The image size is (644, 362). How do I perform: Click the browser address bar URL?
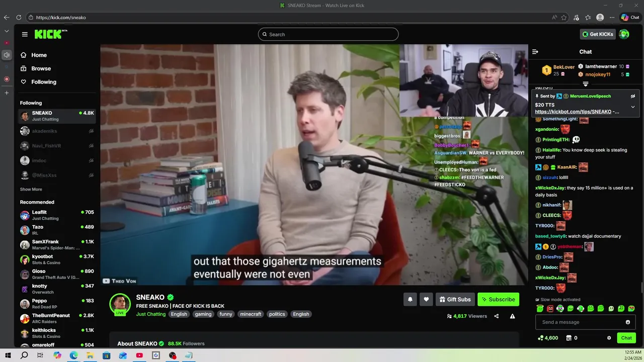[x=61, y=18]
